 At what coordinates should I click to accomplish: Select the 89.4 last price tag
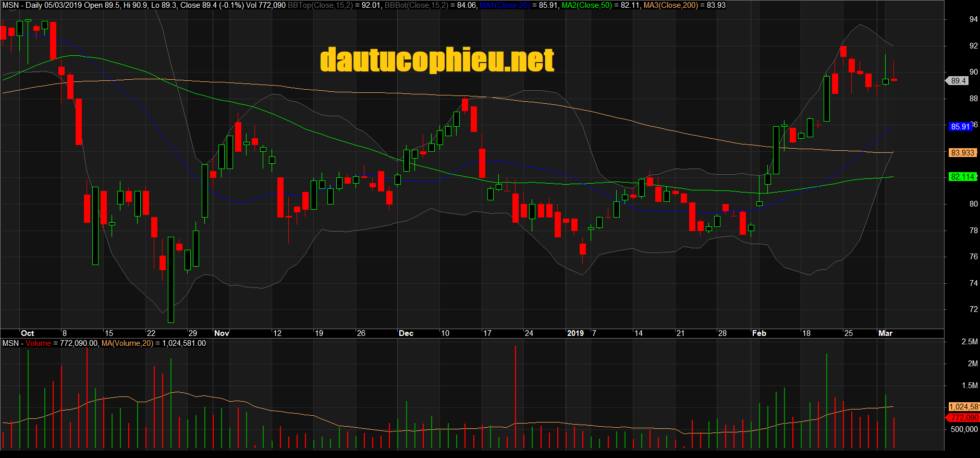click(958, 81)
